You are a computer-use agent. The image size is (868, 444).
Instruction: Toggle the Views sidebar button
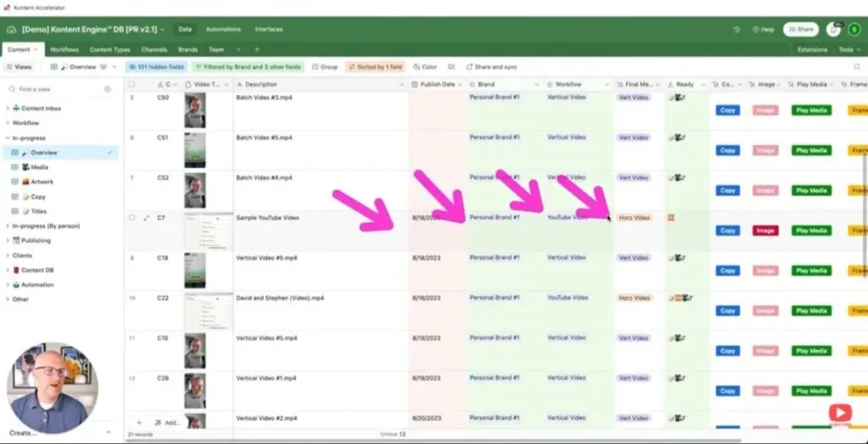click(x=19, y=67)
